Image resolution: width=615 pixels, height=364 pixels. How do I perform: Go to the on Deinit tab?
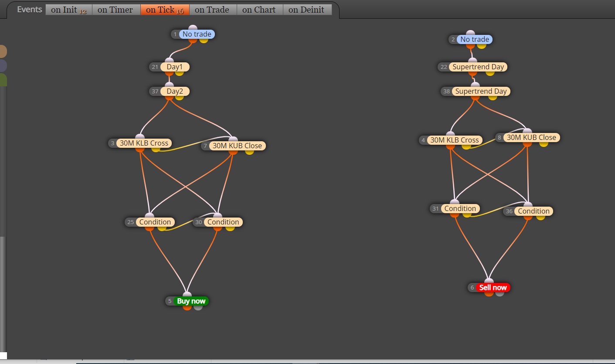coord(307,10)
